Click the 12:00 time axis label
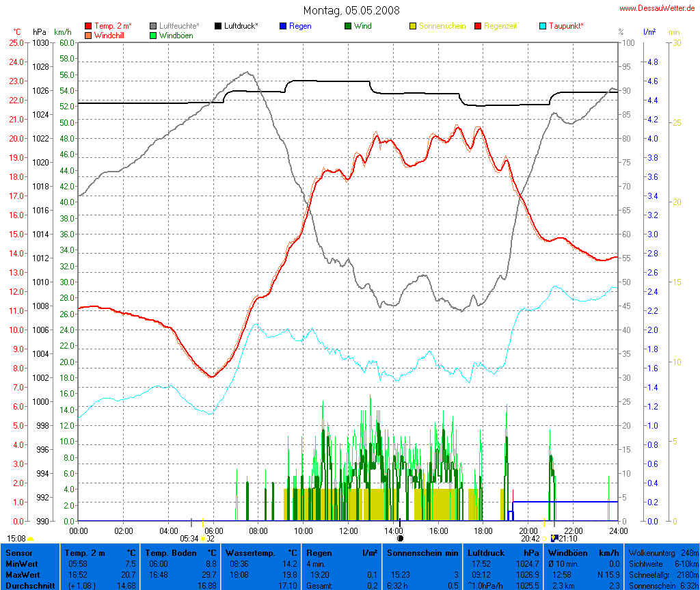 [348, 531]
